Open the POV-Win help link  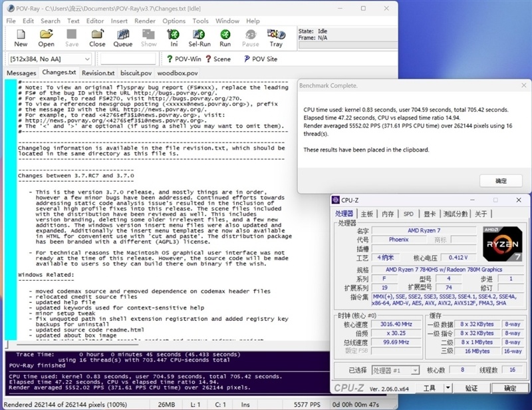tap(183, 59)
